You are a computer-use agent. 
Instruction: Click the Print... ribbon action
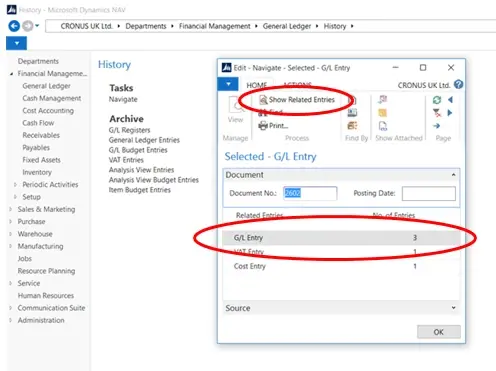(x=274, y=126)
